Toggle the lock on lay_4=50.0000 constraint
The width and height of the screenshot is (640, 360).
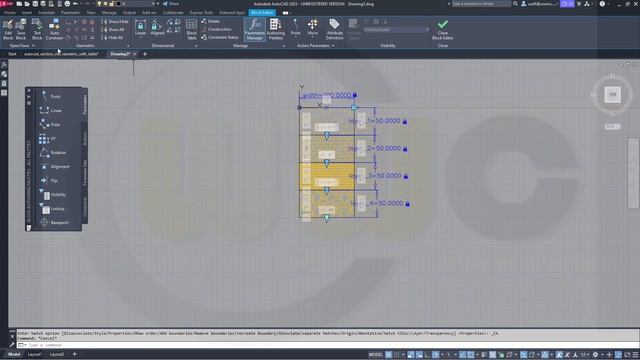tap(407, 204)
